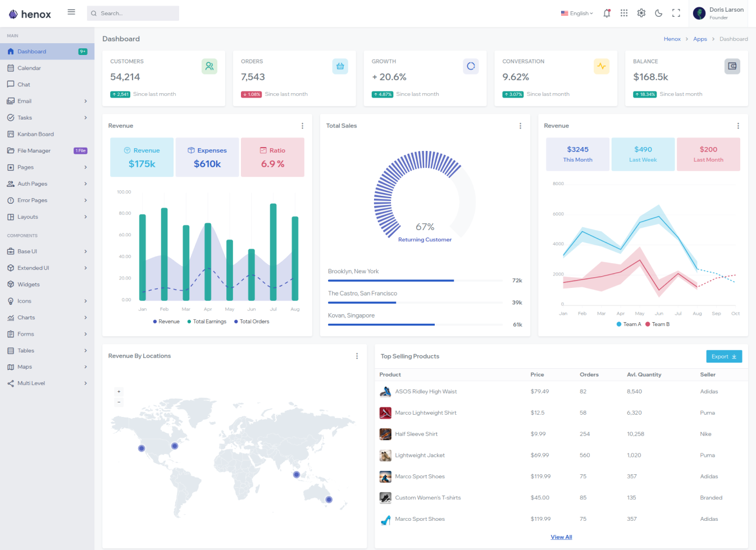This screenshot has height=550, width=756.
Task: Click the Brooklyn, New York progress bar
Action: [x=415, y=281]
